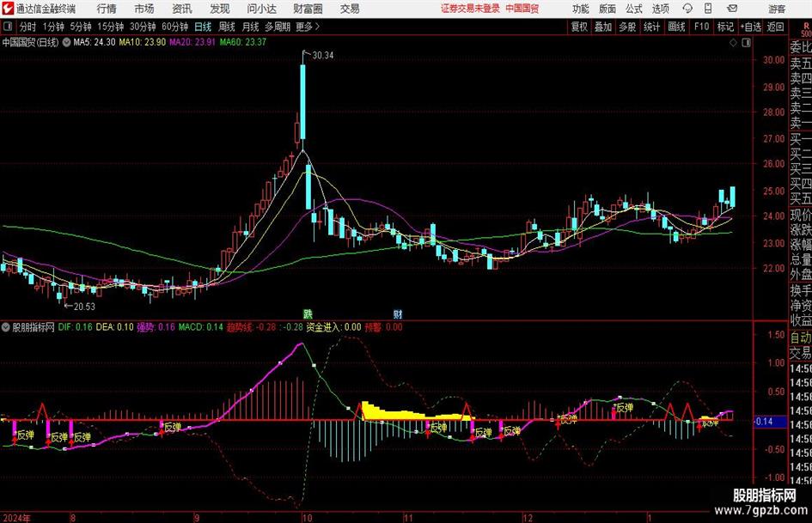Click the MA10: 23.90 label
Image resolution: width=812 pixels, height=523 pixels.
pos(143,42)
